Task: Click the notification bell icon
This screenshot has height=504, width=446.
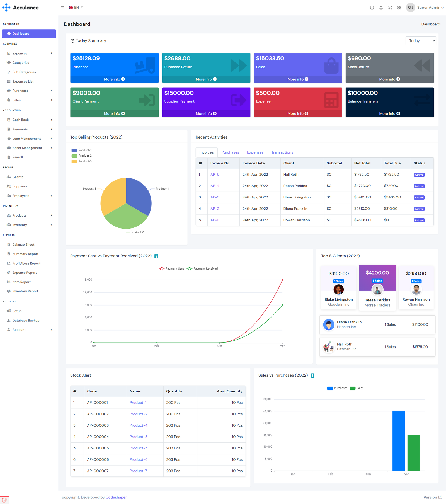Action: tap(381, 8)
